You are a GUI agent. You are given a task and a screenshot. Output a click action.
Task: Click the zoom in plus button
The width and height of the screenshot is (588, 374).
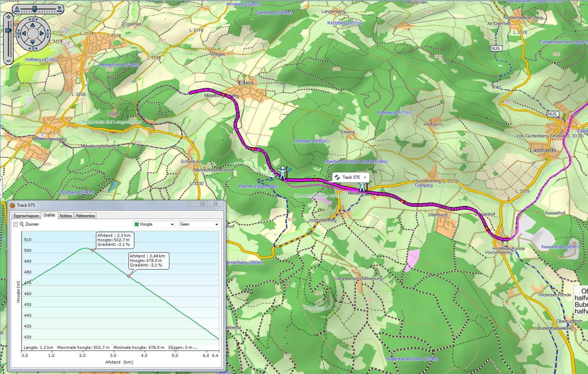click(x=8, y=17)
